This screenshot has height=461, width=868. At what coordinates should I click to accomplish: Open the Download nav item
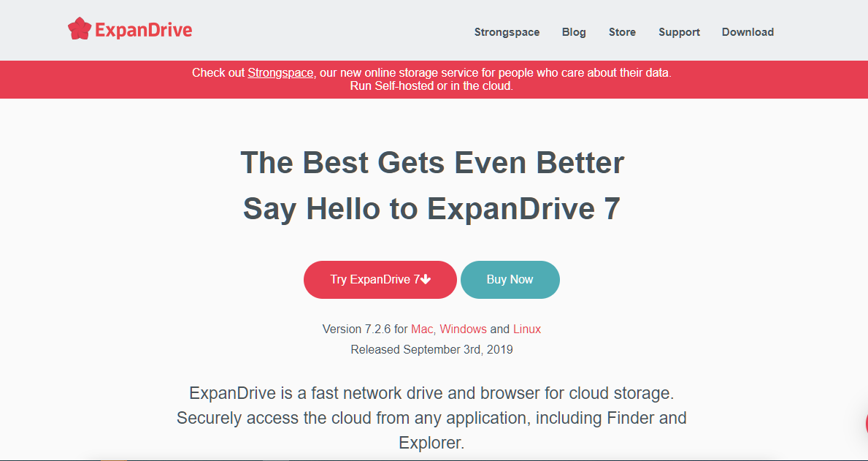point(748,32)
